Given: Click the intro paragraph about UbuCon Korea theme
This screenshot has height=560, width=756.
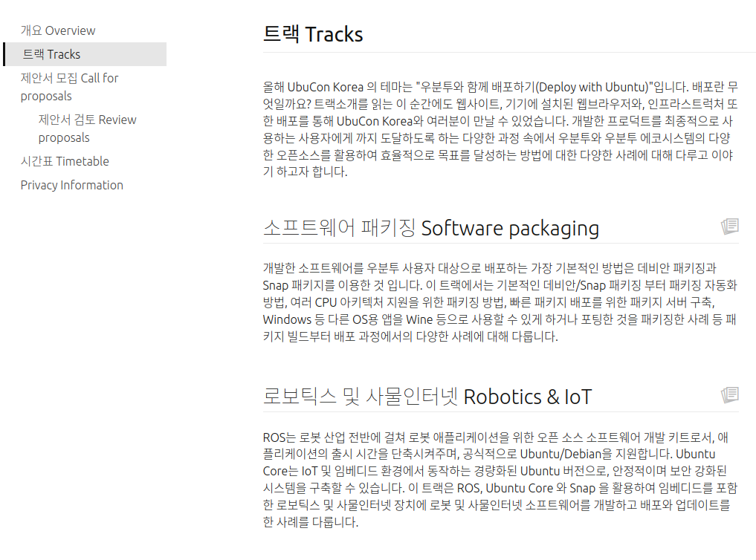Looking at the screenshot, I should pos(498,129).
